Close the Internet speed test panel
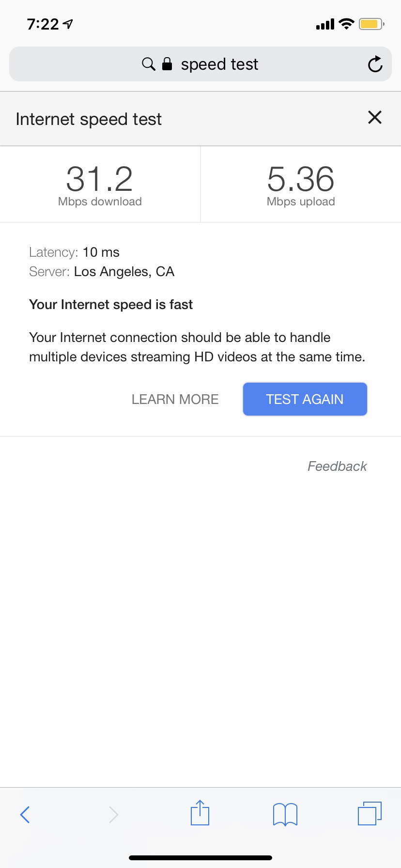 pos(374,118)
